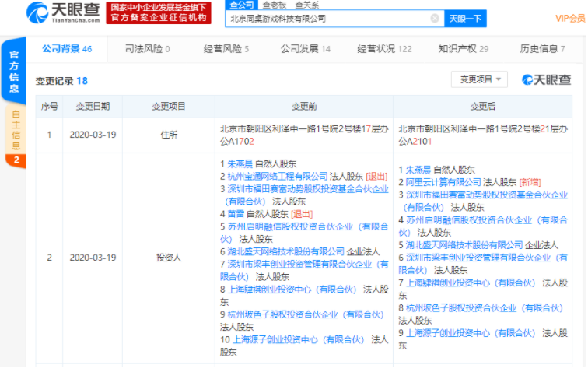The image size is (588, 372).
Task: Click the 天眼一下 search button
Action: coord(465,19)
